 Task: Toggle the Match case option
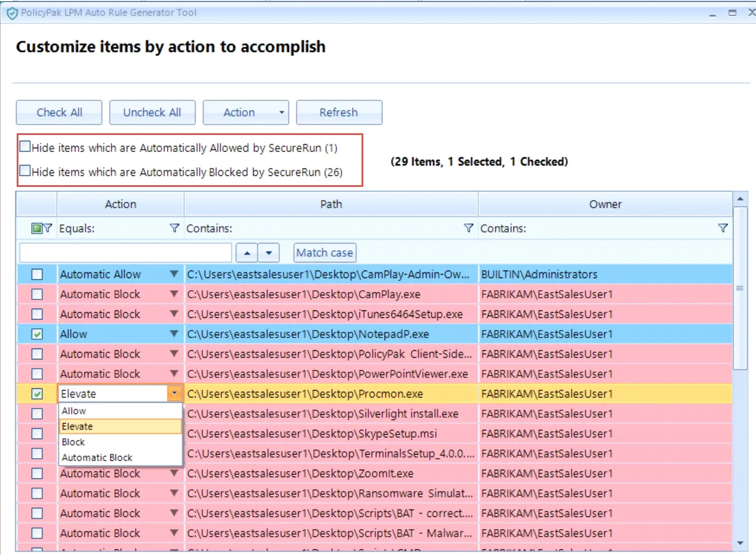point(324,252)
